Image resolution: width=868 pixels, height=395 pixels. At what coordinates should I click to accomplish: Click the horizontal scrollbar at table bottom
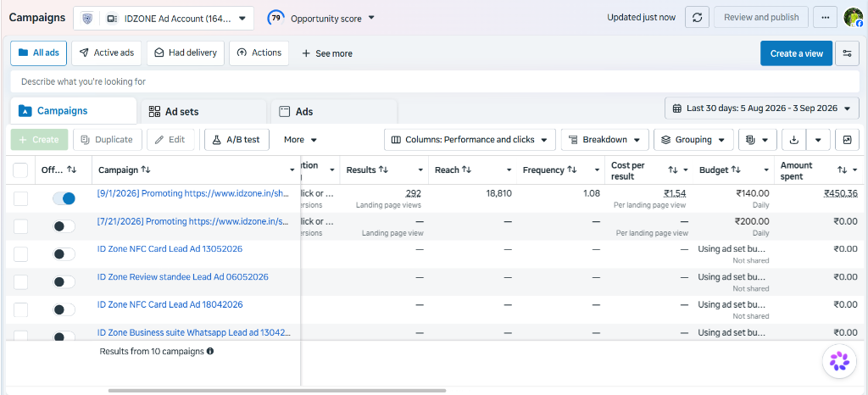277,391
